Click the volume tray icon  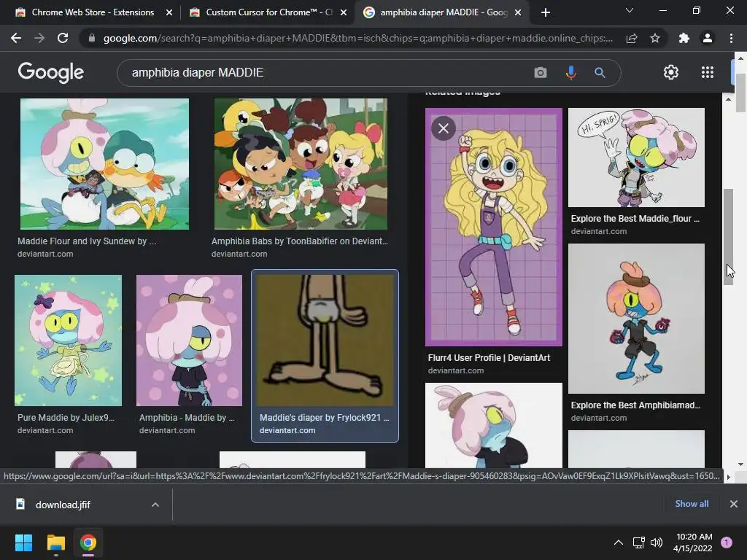657,542
